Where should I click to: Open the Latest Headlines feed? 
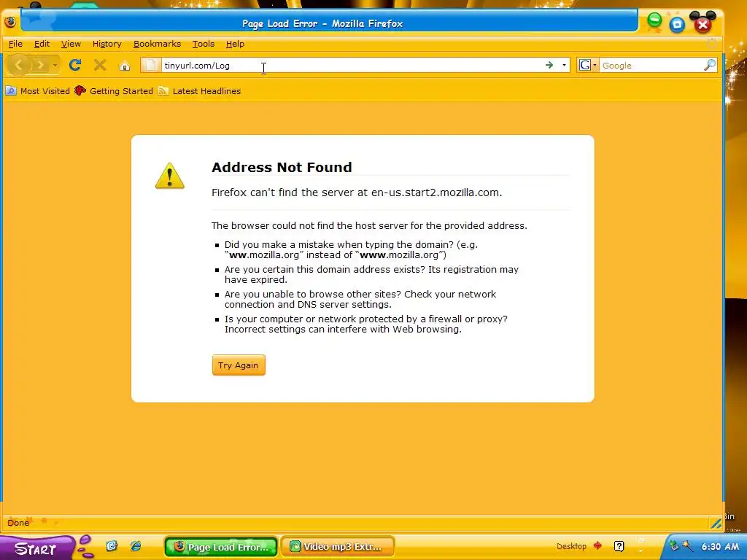tap(200, 91)
